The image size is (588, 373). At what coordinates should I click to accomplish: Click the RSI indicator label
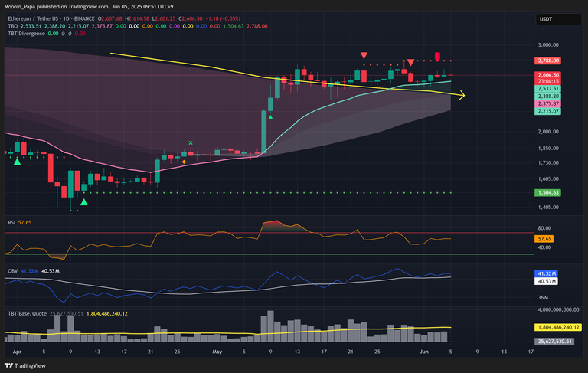11,223
